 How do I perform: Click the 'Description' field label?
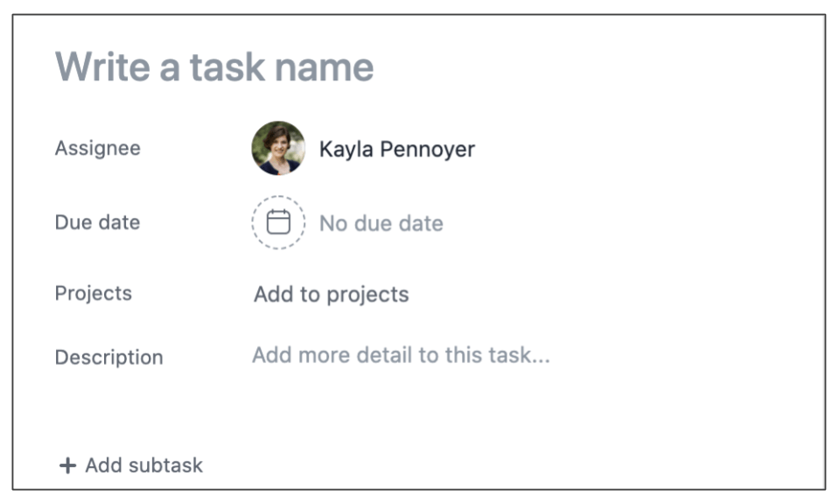(x=108, y=357)
